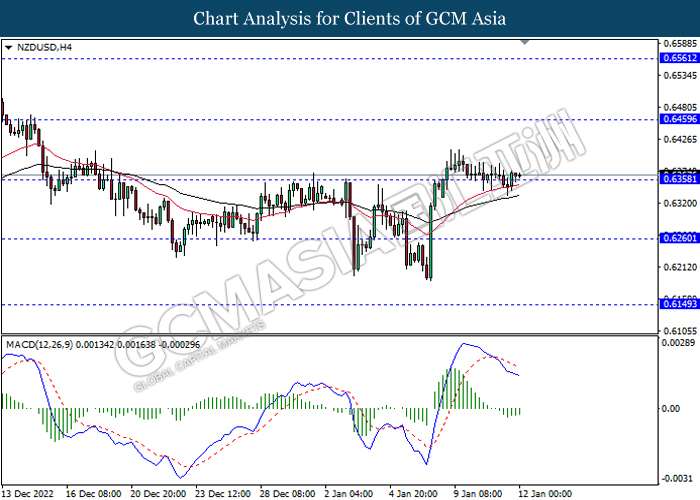This screenshot has width=700, height=500.
Task: Select the 0.65612 price level label
Action: (680, 58)
